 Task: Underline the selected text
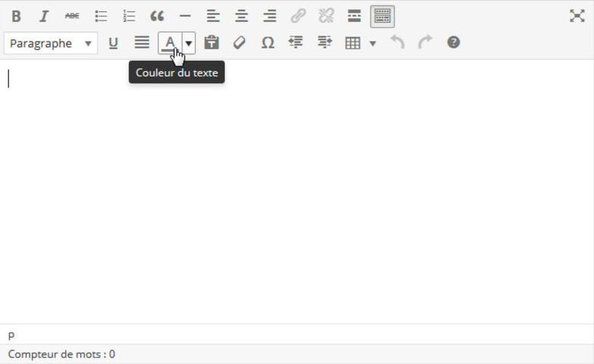coord(113,42)
